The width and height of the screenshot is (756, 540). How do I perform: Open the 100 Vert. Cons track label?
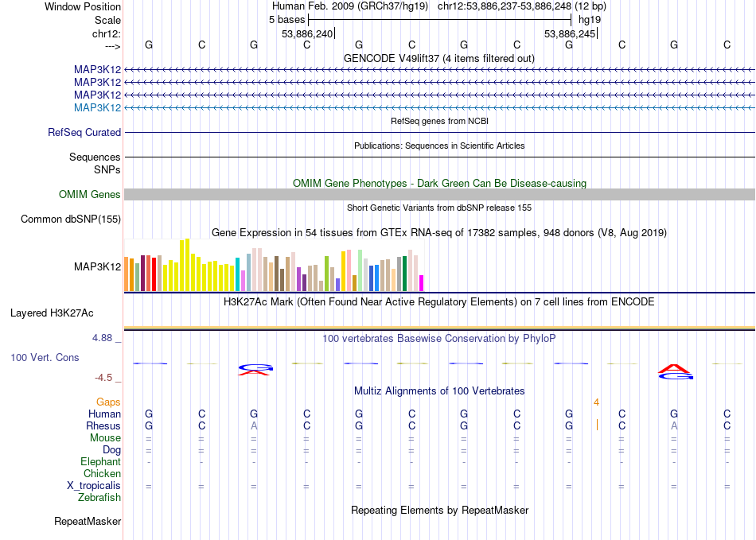pyautogui.click(x=45, y=357)
